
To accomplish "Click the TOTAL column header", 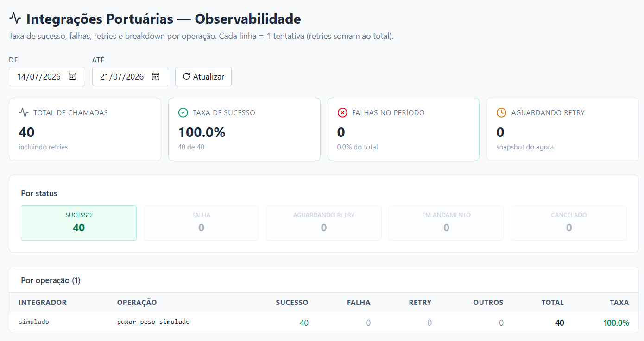I will pos(553,302).
